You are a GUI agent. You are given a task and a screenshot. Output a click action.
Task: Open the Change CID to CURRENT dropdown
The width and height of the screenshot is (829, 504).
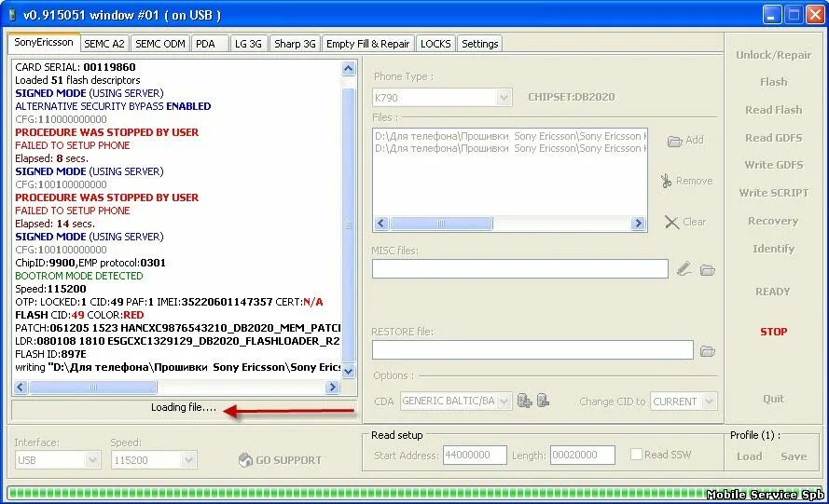pos(710,402)
